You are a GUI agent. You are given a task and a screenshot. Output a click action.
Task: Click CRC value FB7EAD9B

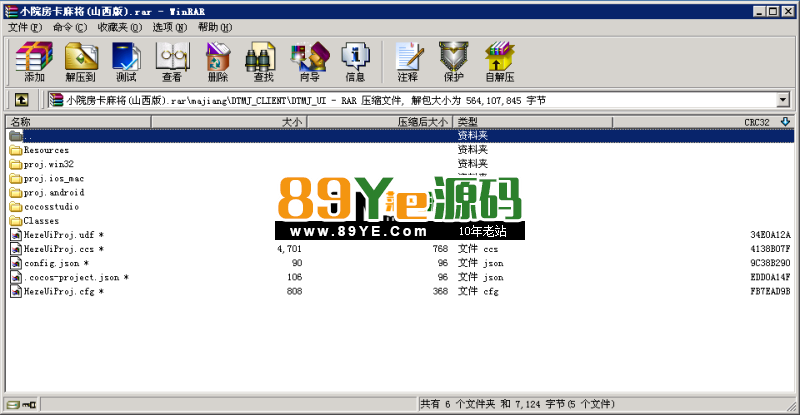click(x=770, y=291)
